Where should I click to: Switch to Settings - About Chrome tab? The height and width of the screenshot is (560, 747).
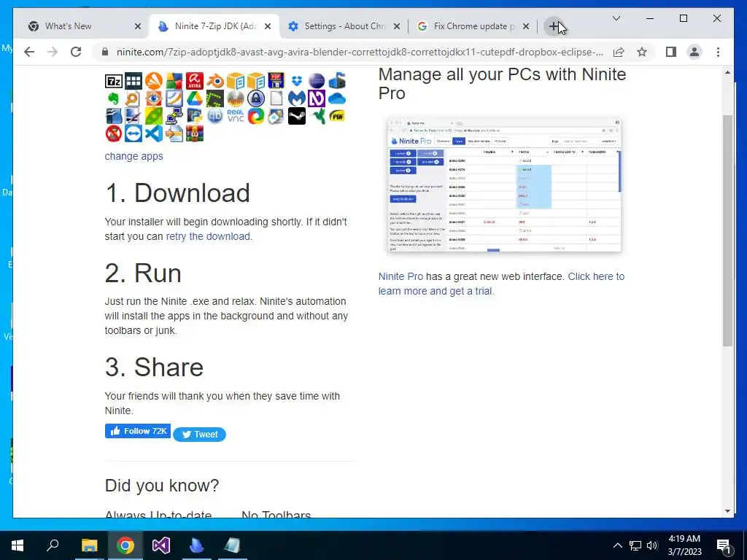pos(344,26)
